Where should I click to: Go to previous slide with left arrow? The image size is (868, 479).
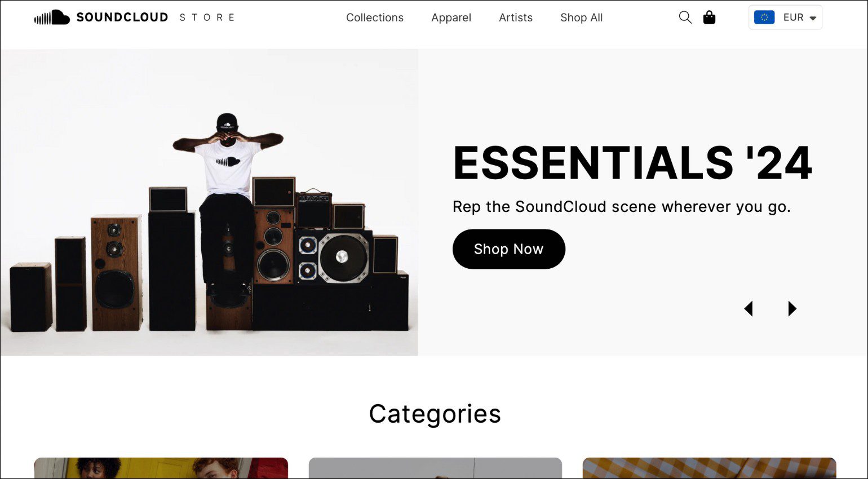pos(749,308)
